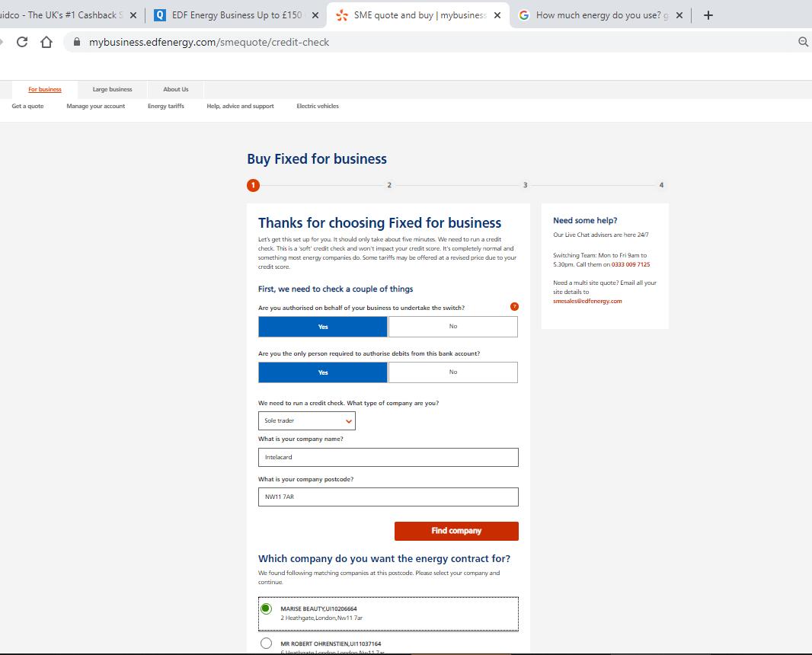Screen dimensions: 812x655
Task: Open the company type dropdown
Action: 307,420
